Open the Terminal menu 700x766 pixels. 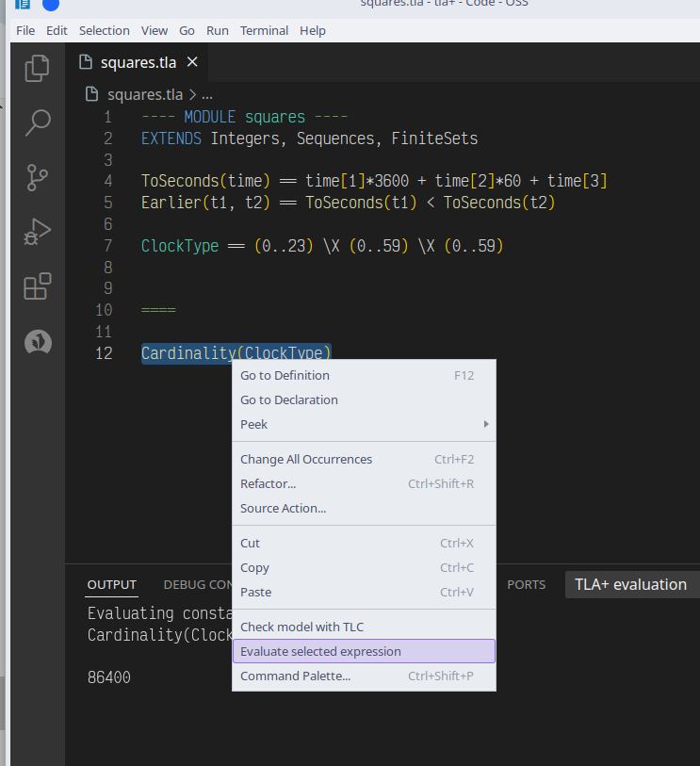click(x=264, y=30)
